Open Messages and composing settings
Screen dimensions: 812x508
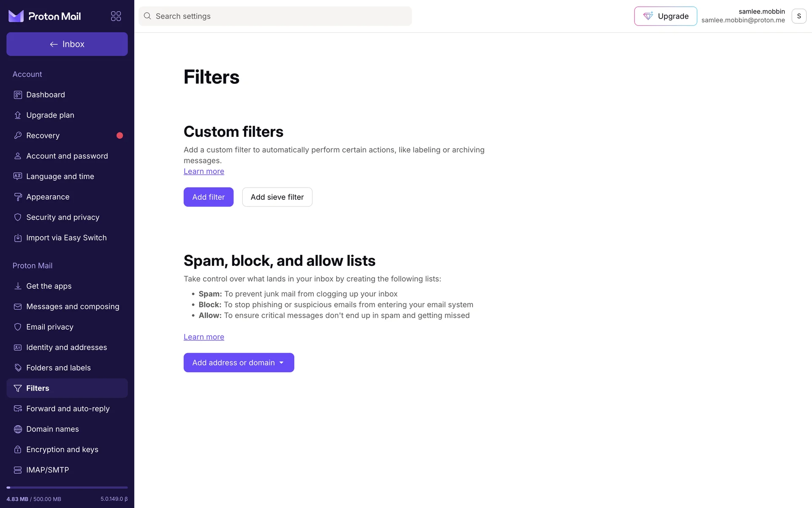[72, 306]
